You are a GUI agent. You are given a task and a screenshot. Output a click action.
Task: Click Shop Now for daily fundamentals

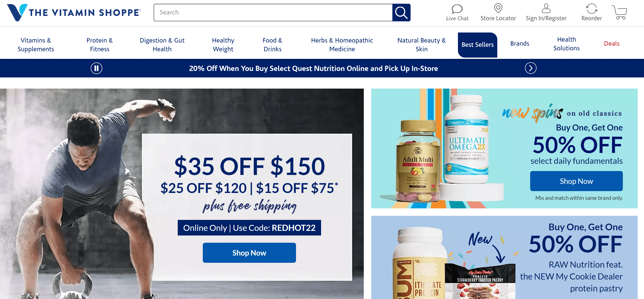(576, 181)
